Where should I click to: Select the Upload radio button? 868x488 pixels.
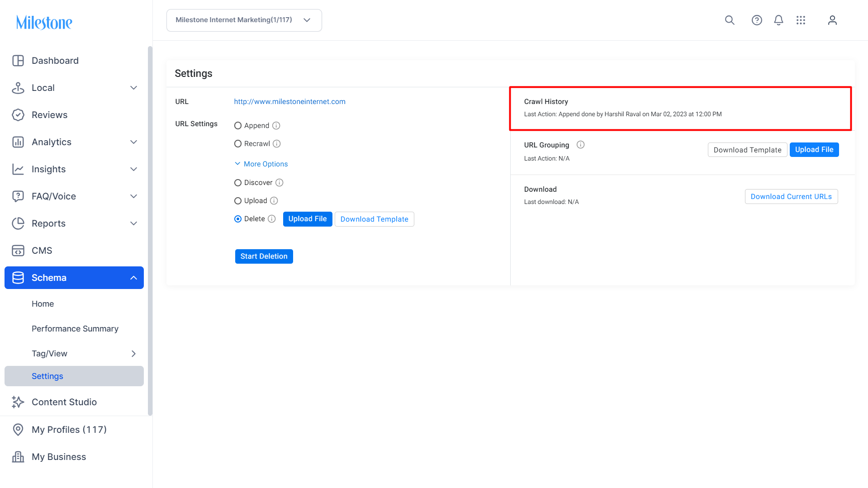[x=238, y=201]
